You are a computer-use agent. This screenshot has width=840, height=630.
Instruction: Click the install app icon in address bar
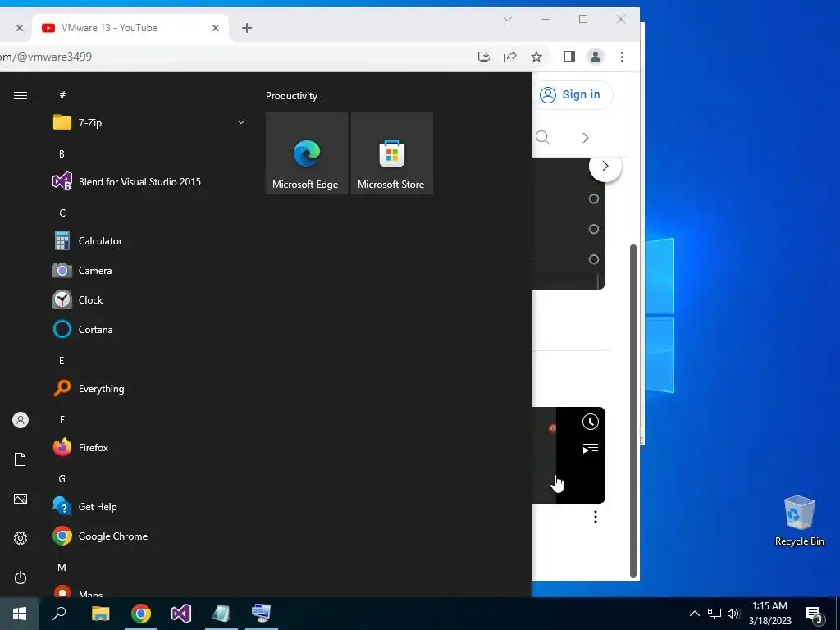pos(484,57)
